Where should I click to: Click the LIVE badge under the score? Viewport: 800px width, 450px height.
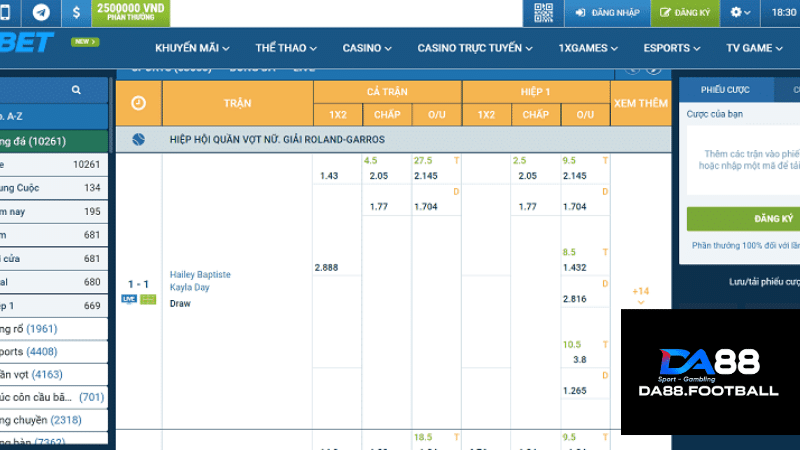(x=129, y=299)
